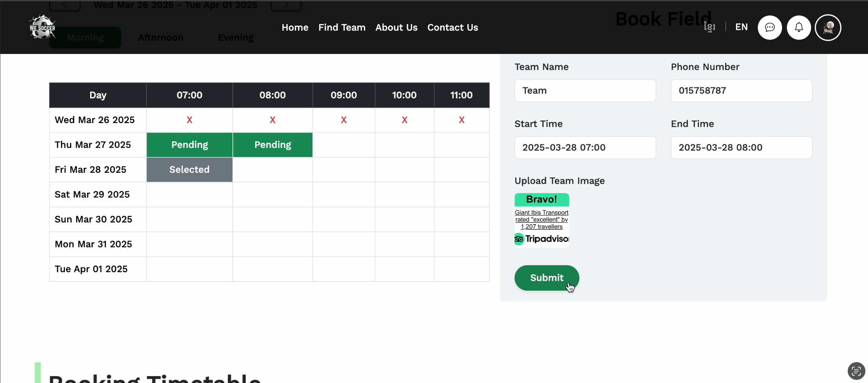
Task: Open the Contact Us page
Action: pyautogui.click(x=453, y=27)
